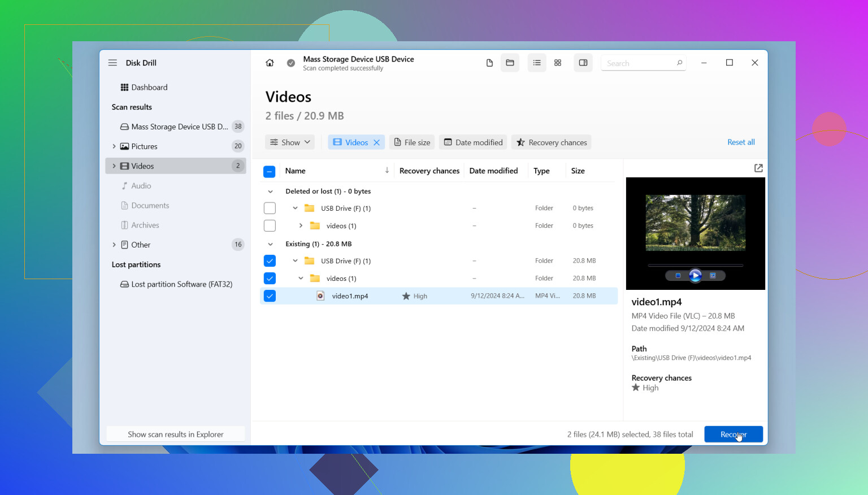
Task: Click fullscreen icon in video preview controls
Action: click(713, 276)
